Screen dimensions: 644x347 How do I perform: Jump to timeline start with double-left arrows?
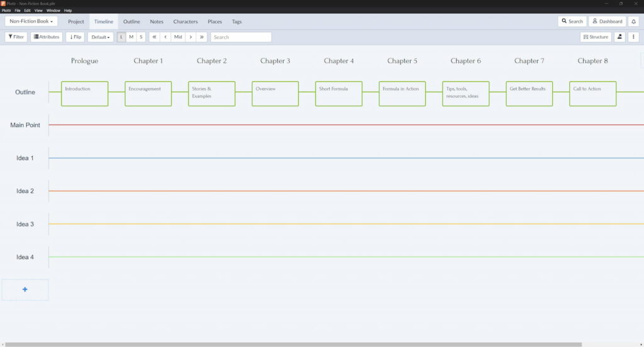(x=154, y=37)
